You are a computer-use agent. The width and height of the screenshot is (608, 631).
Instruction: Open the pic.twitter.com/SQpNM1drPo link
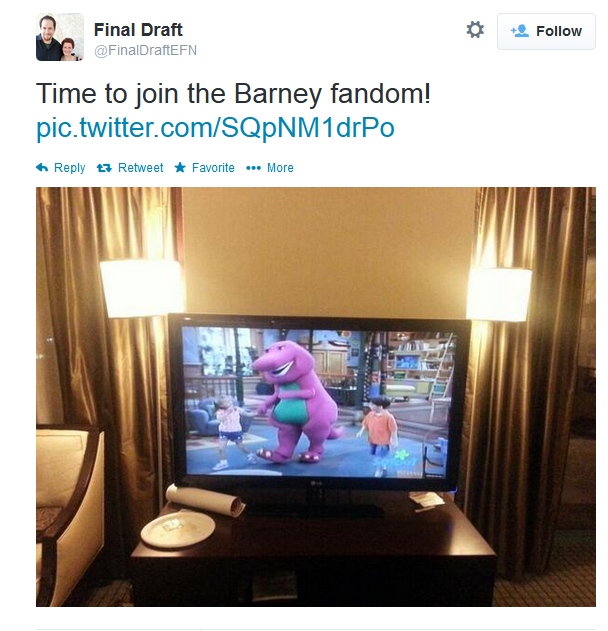tap(215, 128)
